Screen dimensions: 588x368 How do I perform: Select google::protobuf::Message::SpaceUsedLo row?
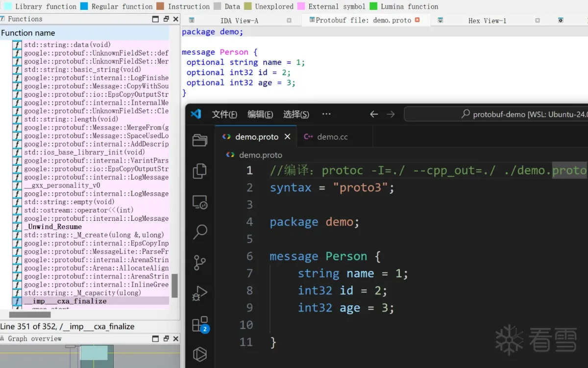pos(91,136)
